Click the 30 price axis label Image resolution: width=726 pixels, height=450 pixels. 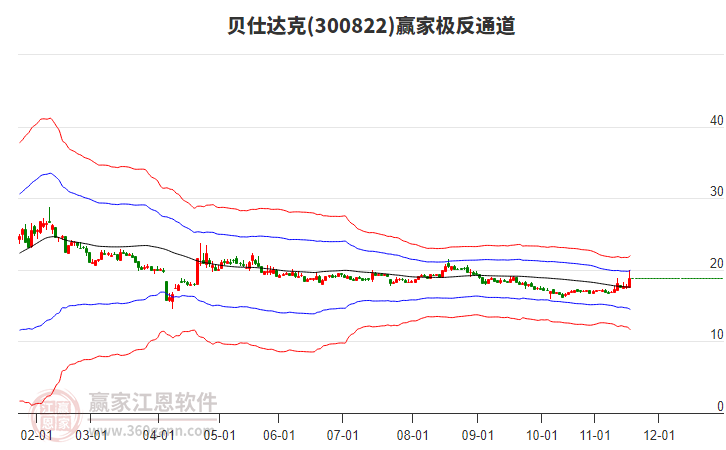pyautogui.click(x=716, y=192)
